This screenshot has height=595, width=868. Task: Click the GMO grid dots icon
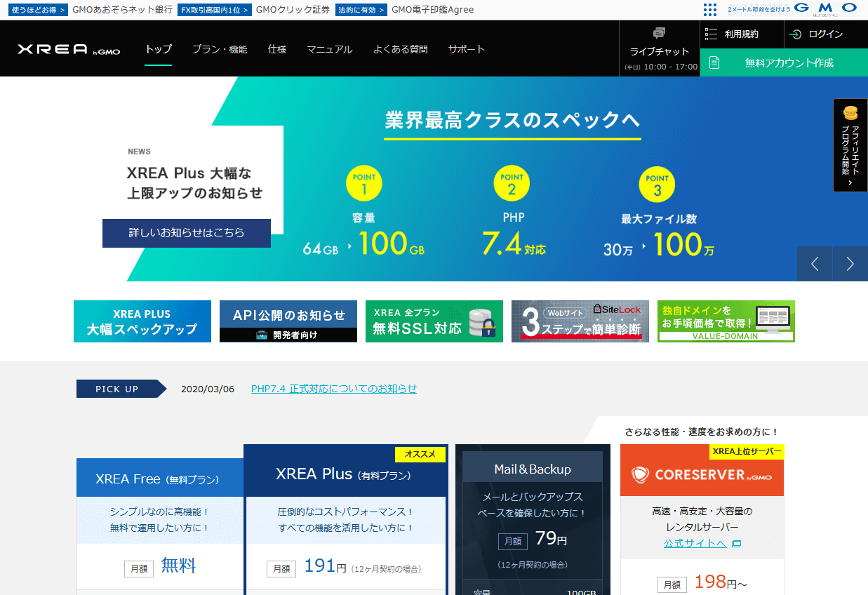tap(710, 10)
